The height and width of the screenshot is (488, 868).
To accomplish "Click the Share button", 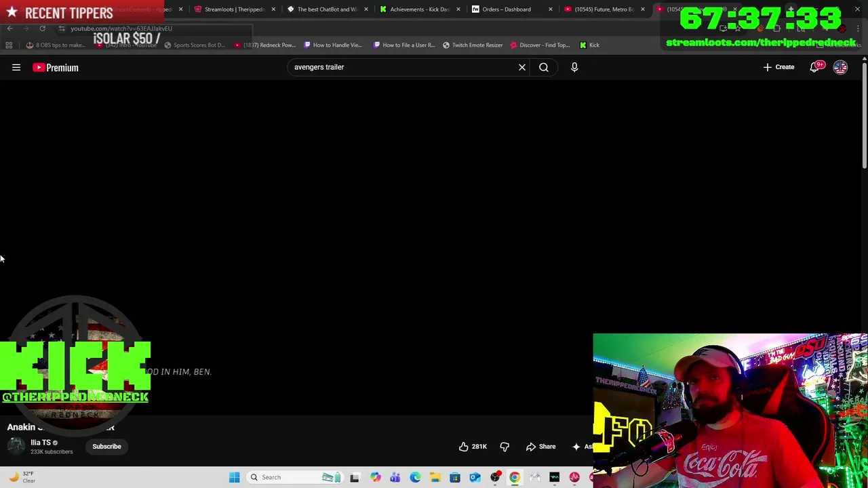I will [x=540, y=447].
